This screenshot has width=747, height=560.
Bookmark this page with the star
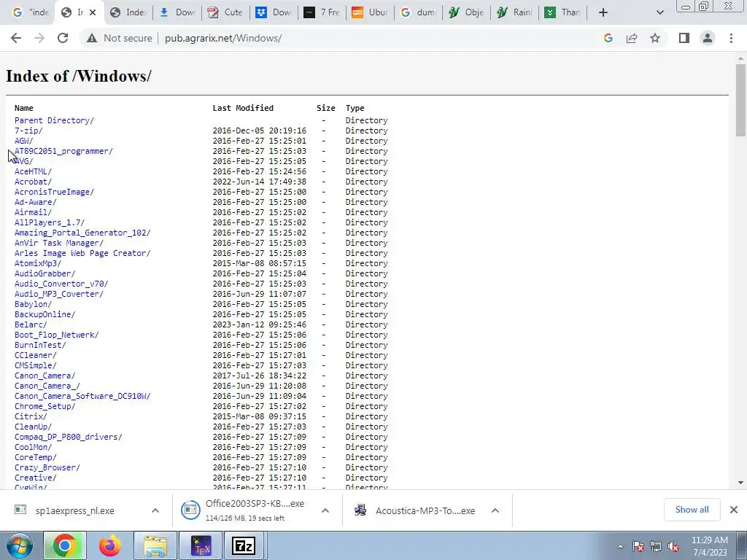pyautogui.click(x=655, y=38)
